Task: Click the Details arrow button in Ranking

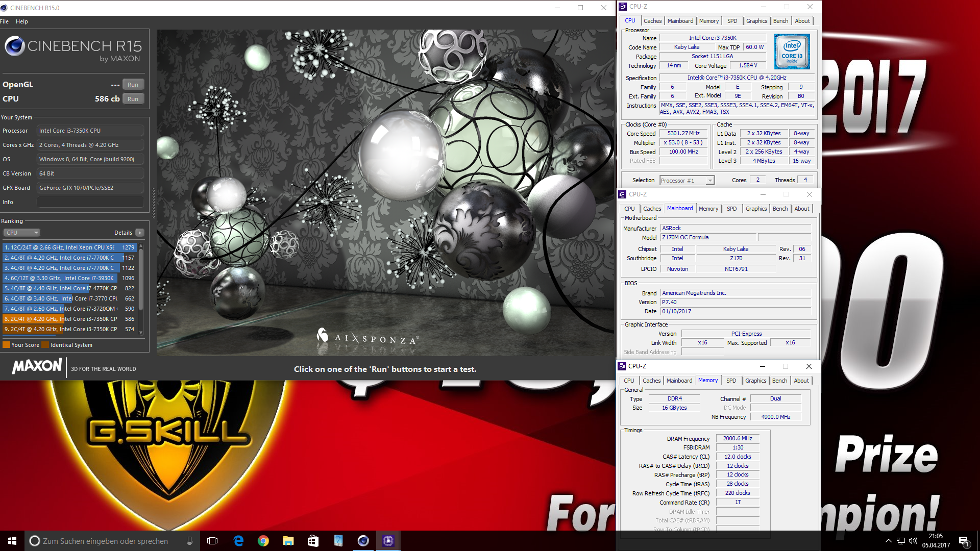Action: [140, 233]
